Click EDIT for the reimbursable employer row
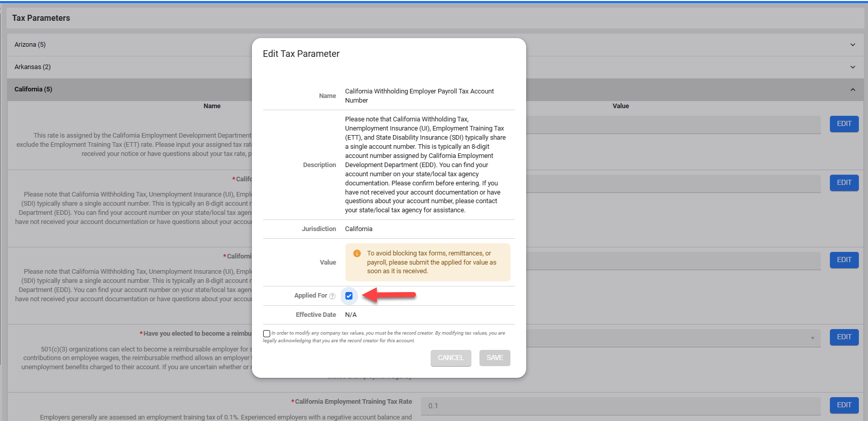The height and width of the screenshot is (421, 868). [x=844, y=337]
